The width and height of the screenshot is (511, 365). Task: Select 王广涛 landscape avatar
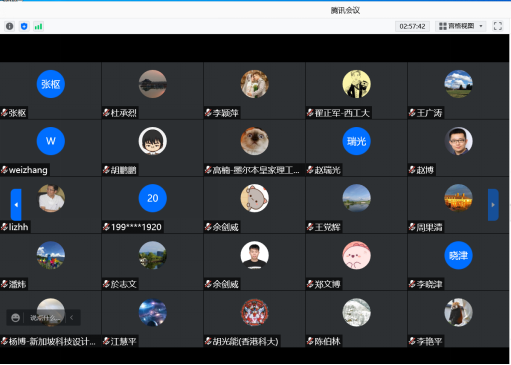click(x=459, y=84)
